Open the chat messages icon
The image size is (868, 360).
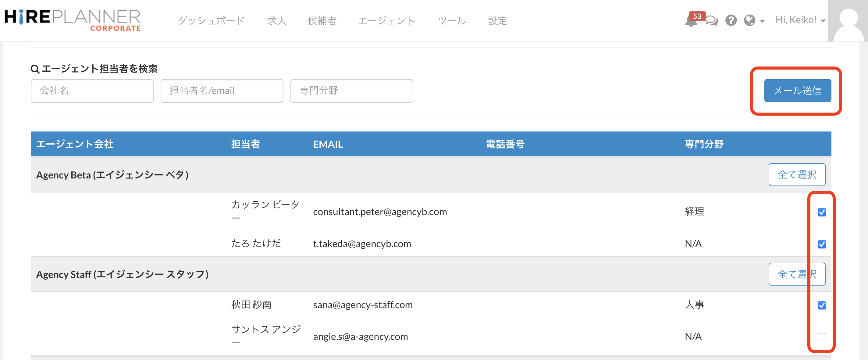click(x=711, y=20)
